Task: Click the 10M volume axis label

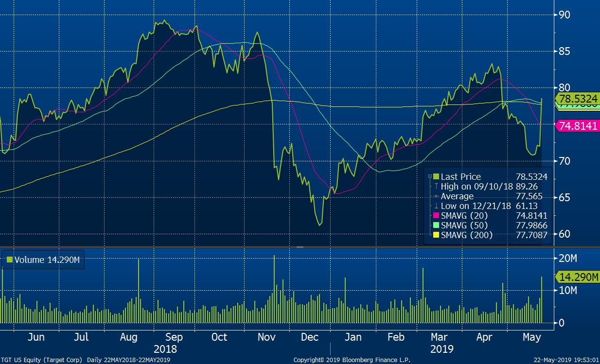Action: point(567,291)
